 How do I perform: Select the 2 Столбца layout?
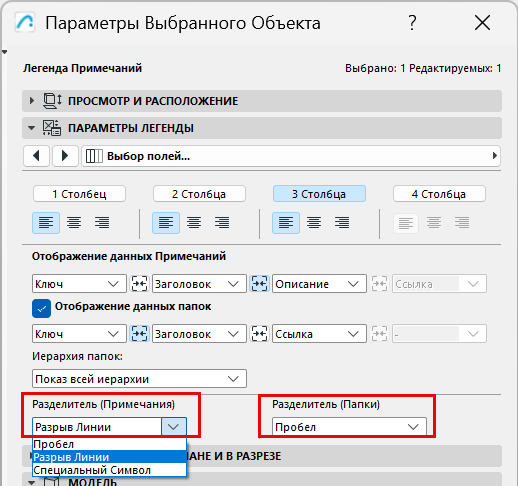199,194
